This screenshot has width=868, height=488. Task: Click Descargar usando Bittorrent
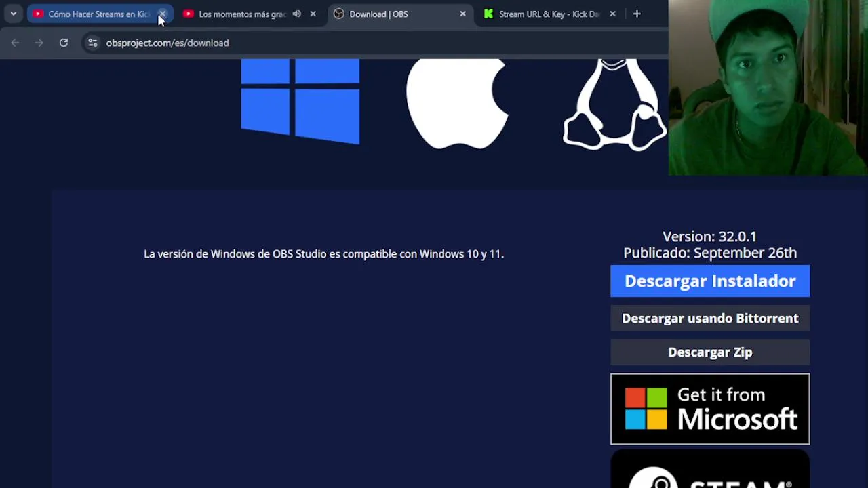tap(710, 319)
